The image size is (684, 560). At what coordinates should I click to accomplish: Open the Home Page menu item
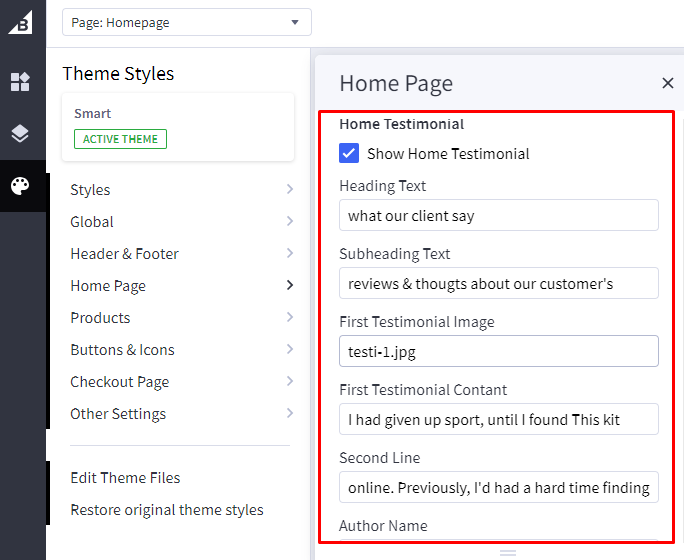click(x=180, y=286)
